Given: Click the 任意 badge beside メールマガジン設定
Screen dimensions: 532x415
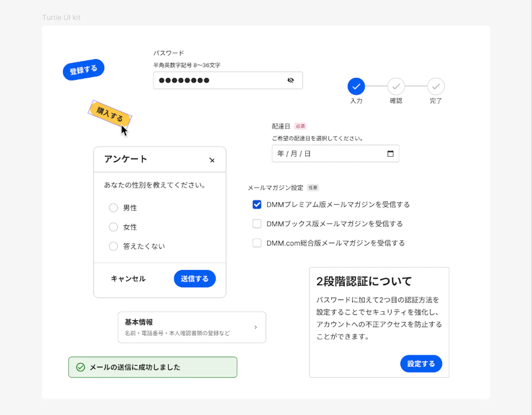Looking at the screenshot, I should [313, 188].
